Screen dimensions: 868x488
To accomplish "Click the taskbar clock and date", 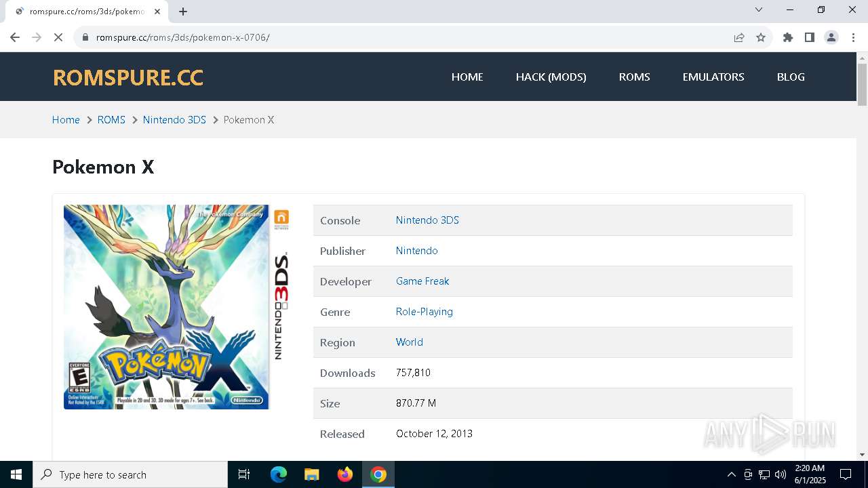I will coord(810,474).
